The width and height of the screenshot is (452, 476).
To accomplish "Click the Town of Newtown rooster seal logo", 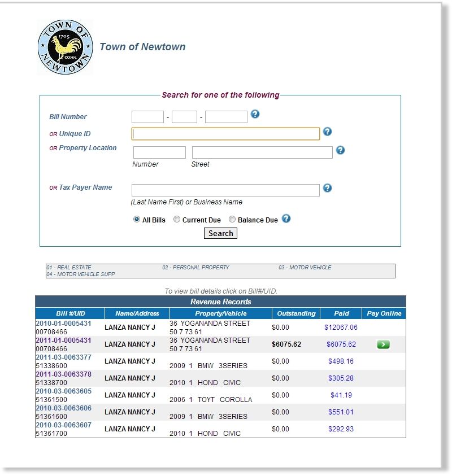I will 65,47.
